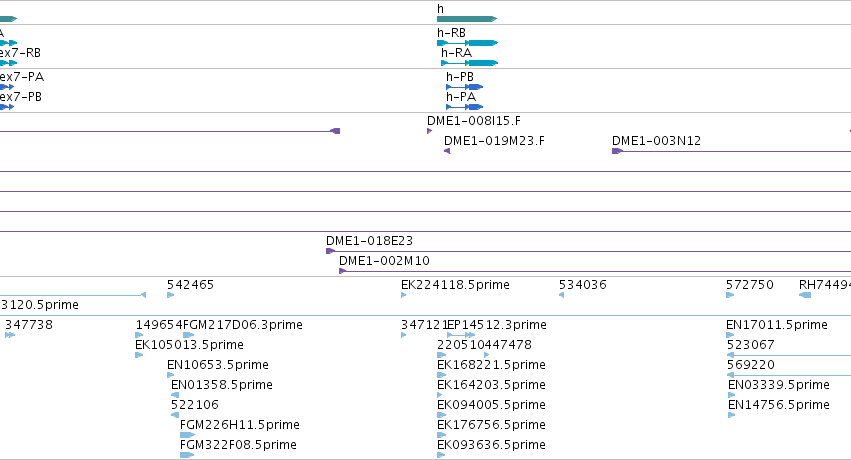
Task: Select DME1-019M23.F purple arrow marker
Action: click(x=447, y=151)
